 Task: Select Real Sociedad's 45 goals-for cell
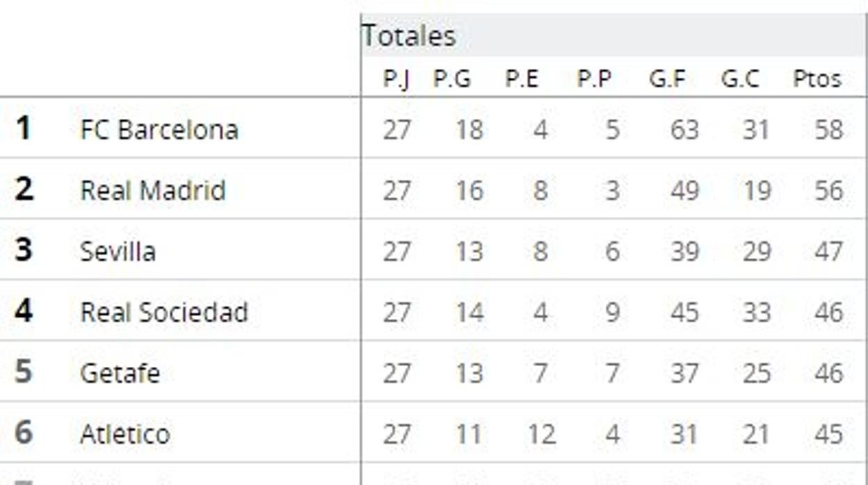point(684,313)
